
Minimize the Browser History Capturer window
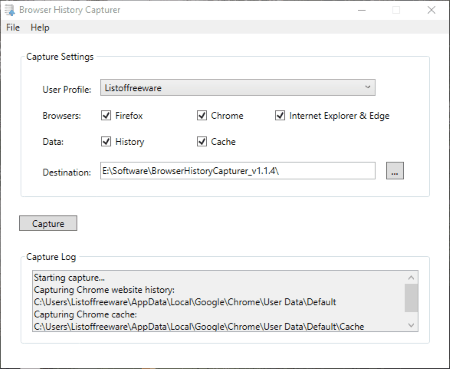coord(362,10)
